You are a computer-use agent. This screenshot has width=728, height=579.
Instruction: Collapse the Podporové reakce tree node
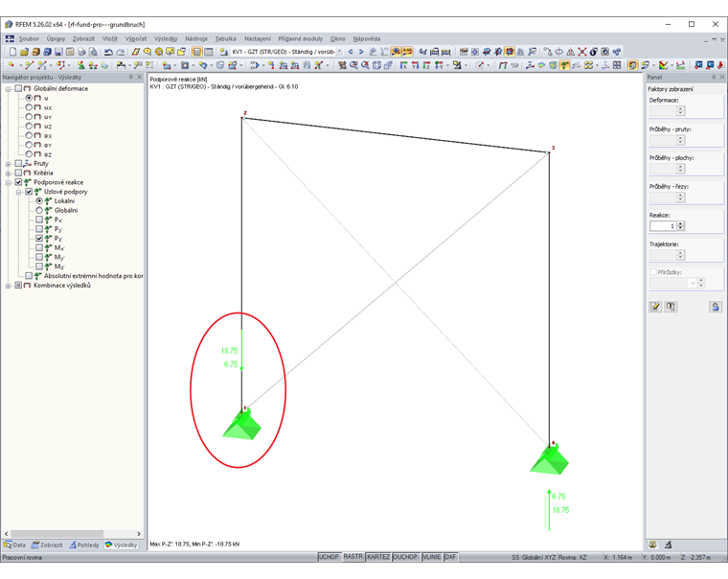pyautogui.click(x=9, y=183)
